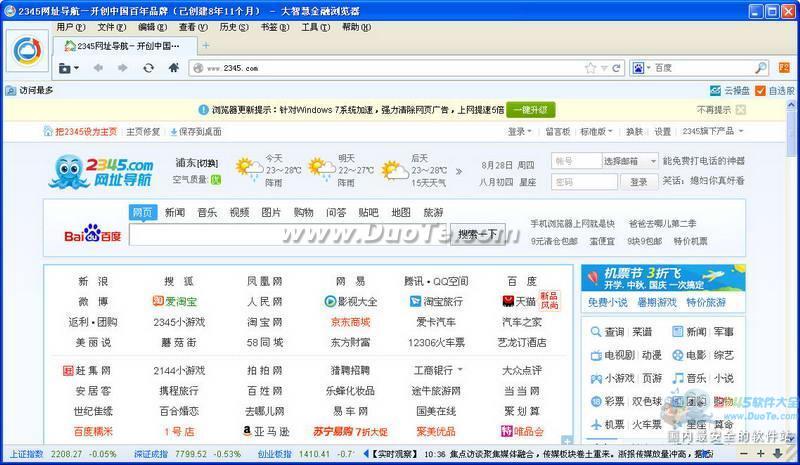Open the home page via the house icon

pos(173,67)
